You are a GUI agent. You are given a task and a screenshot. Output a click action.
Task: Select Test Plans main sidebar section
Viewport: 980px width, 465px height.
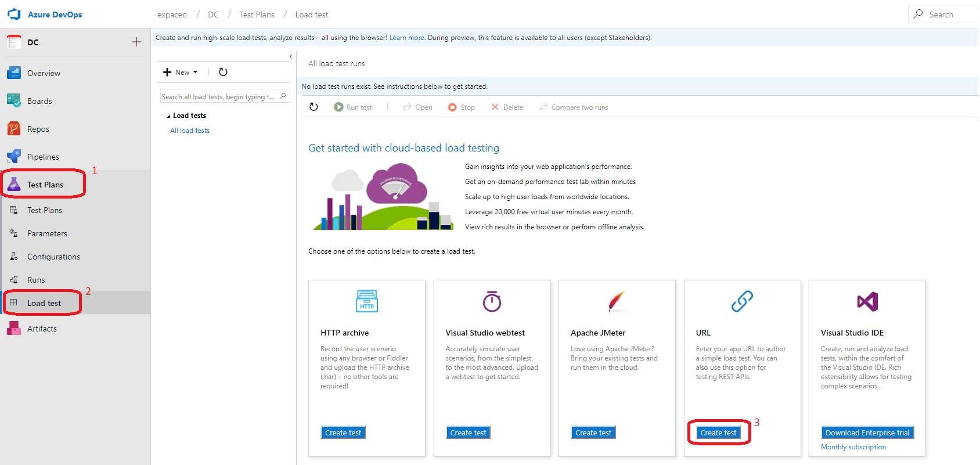point(45,185)
